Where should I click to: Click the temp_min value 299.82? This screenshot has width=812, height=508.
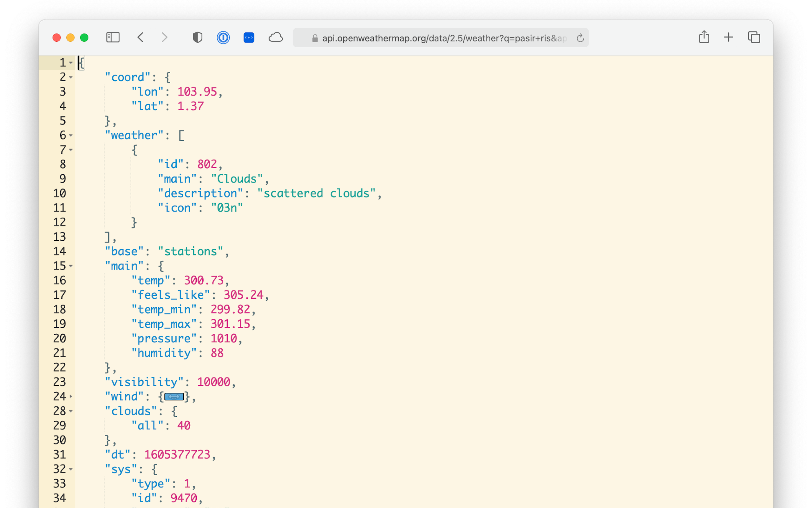(x=230, y=310)
